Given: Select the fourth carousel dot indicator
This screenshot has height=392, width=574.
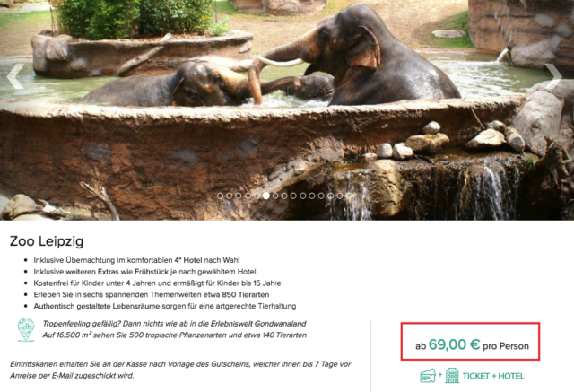Looking at the screenshot, I should tap(248, 196).
